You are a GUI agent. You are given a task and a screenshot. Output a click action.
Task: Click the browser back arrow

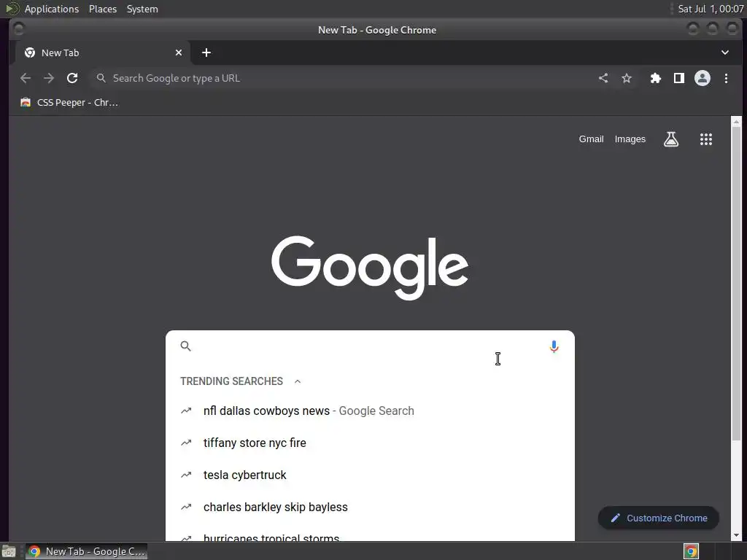pos(26,78)
